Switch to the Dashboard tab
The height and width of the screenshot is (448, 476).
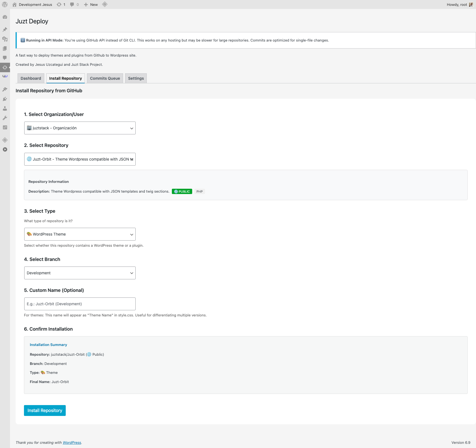(31, 78)
